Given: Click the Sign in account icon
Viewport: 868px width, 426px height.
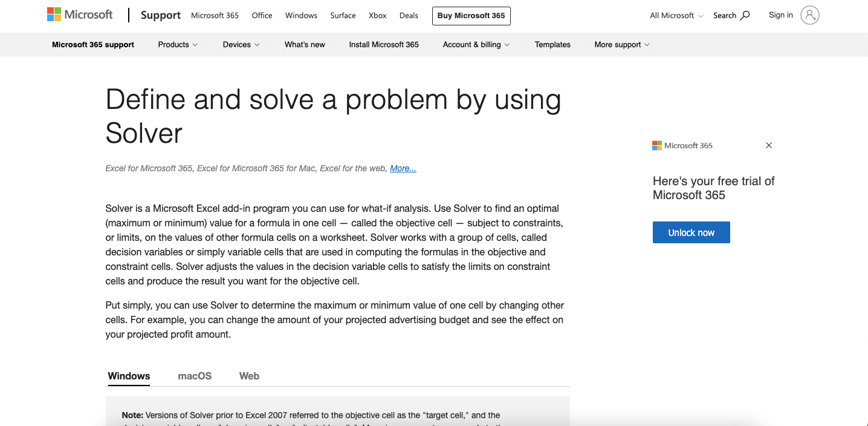Looking at the screenshot, I should pyautogui.click(x=809, y=15).
